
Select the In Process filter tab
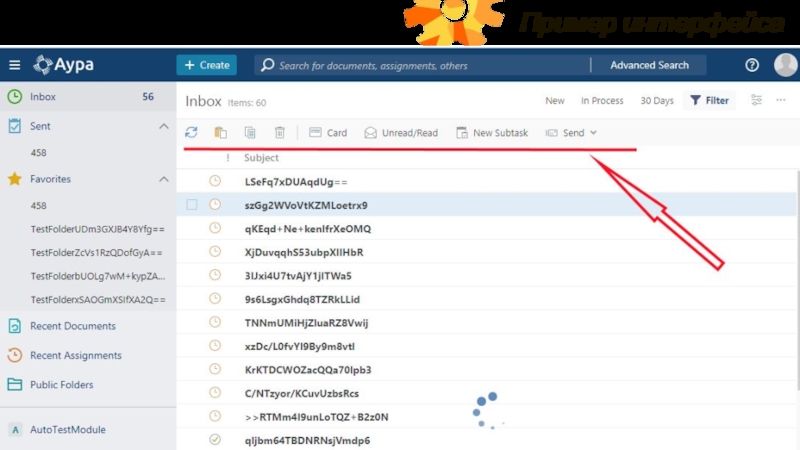pos(602,101)
